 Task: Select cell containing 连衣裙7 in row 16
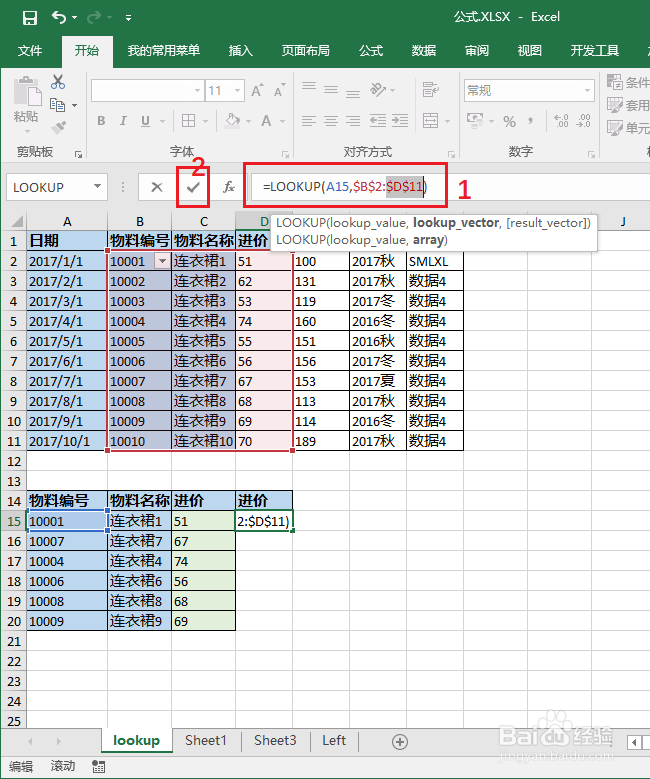click(140, 541)
